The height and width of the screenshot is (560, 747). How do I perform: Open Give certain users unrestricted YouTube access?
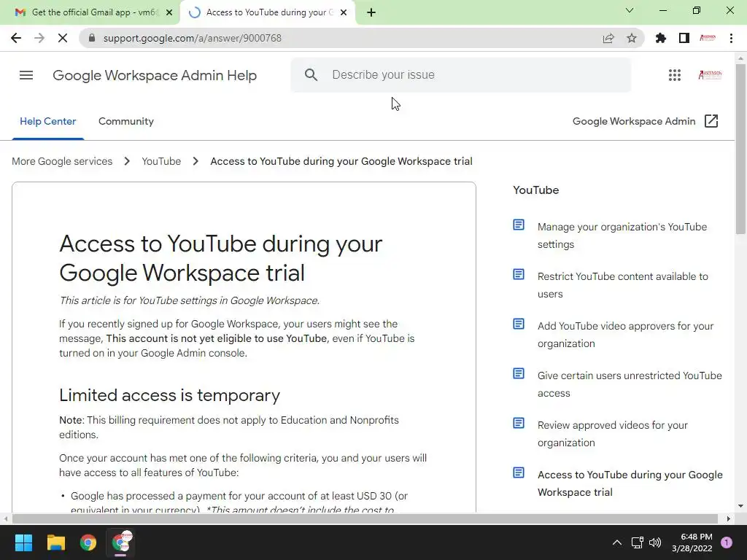[x=630, y=384]
